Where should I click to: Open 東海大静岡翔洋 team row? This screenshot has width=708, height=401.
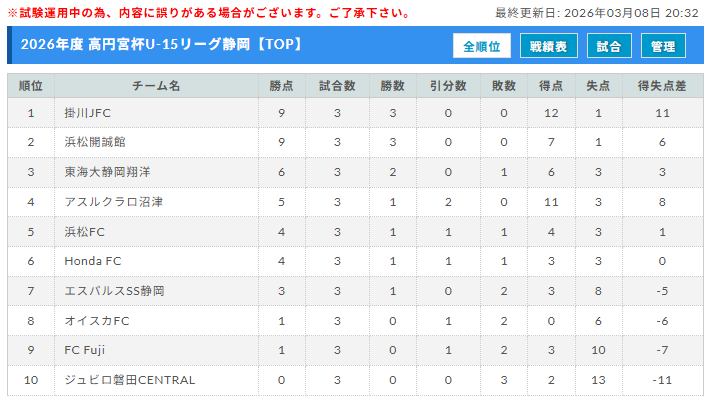pyautogui.click(x=106, y=172)
